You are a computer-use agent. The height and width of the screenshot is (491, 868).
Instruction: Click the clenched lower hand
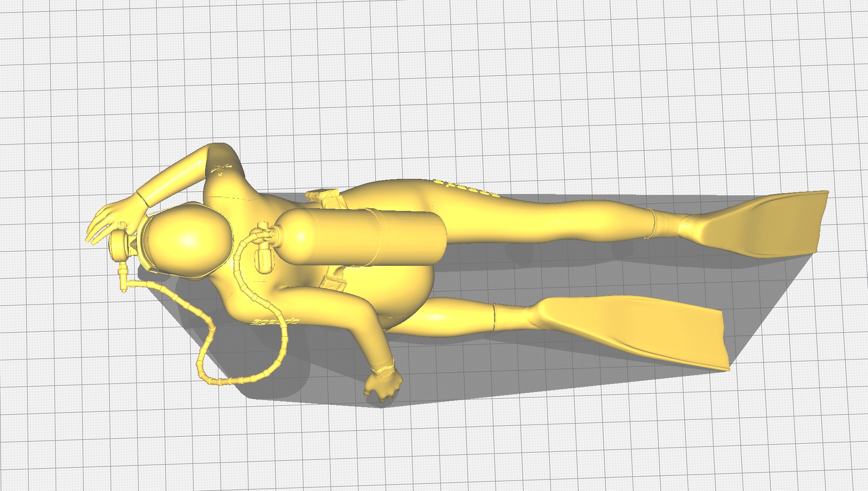(x=383, y=387)
